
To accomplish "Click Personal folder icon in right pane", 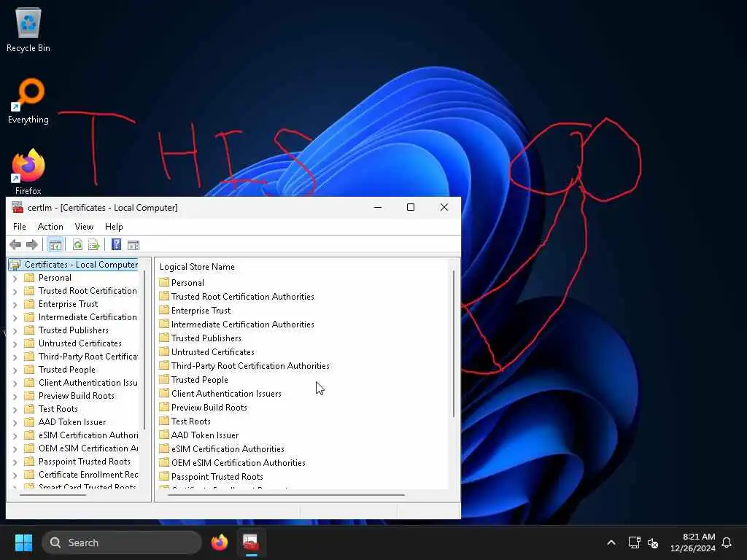I will pyautogui.click(x=164, y=282).
